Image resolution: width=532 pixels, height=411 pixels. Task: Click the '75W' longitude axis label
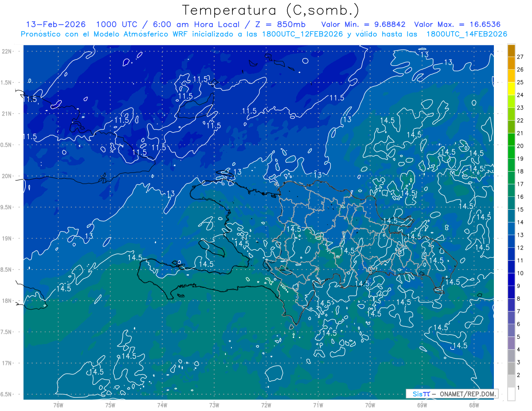110,405
